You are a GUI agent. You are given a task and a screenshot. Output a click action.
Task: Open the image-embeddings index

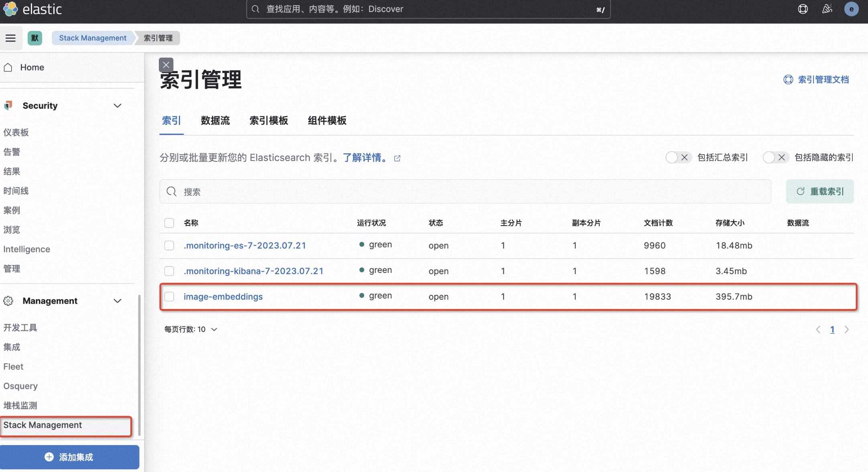tap(223, 297)
